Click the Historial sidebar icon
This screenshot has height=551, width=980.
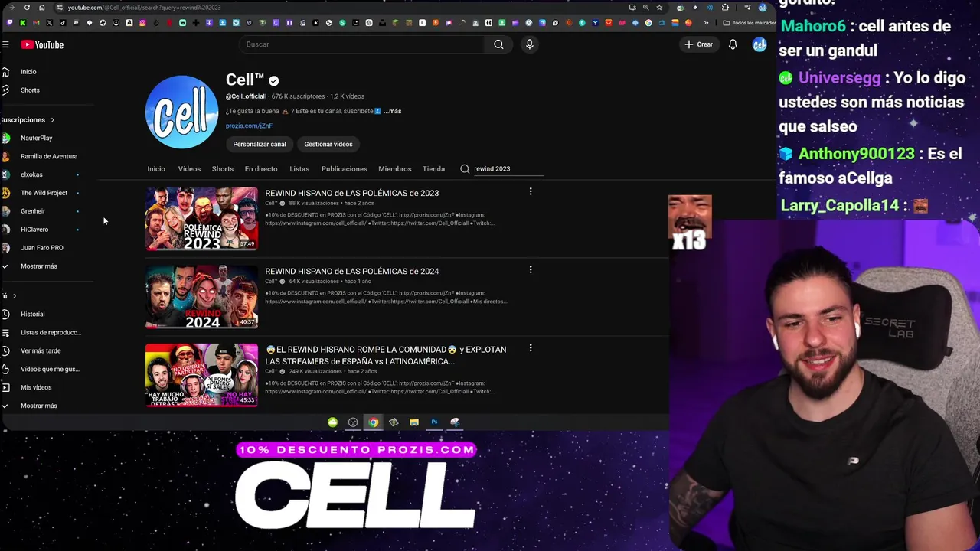[5, 314]
